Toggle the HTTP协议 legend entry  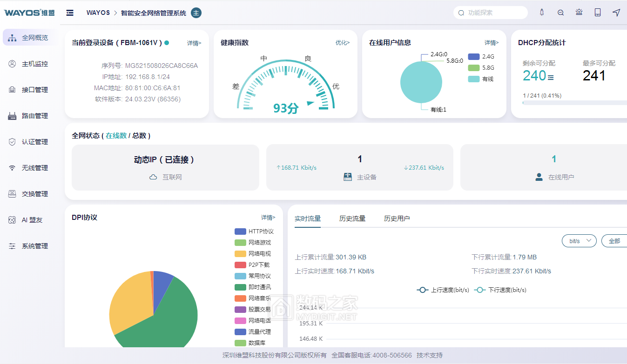(x=254, y=232)
